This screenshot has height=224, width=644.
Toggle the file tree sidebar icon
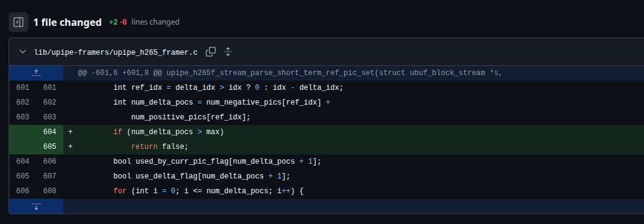(18, 22)
